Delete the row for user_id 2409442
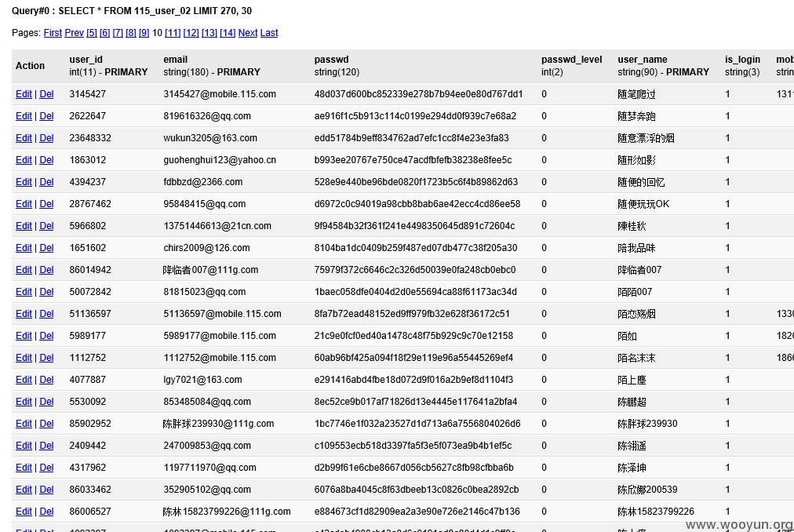 tap(46, 446)
